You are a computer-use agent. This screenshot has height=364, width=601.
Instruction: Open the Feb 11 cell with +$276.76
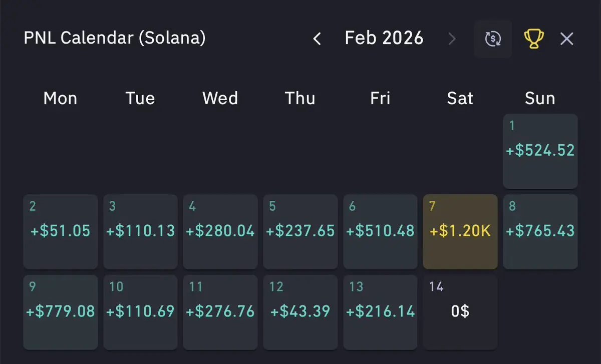point(220,311)
